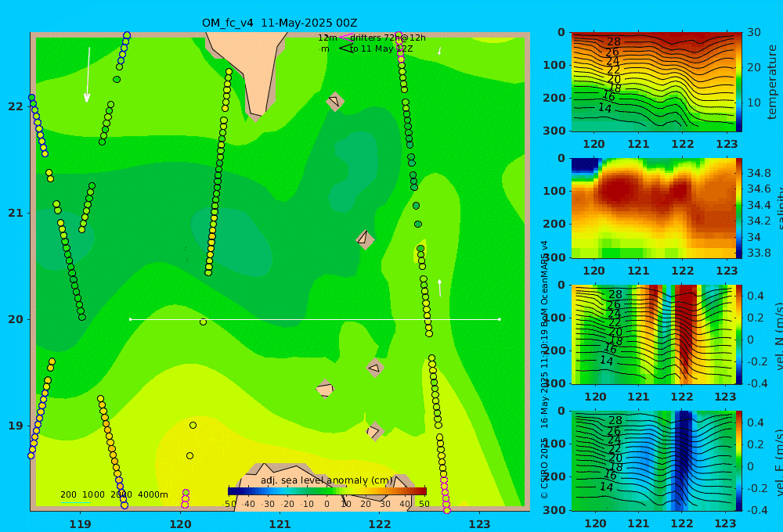783x532 pixels.
Task: Click the diamond island near 20.75N 121.85E
Action: (x=365, y=239)
